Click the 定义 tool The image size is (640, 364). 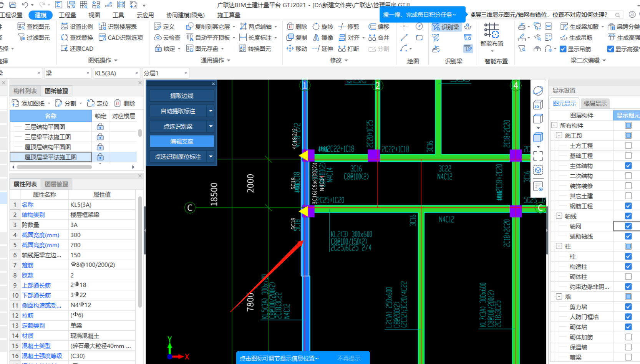[164, 26]
